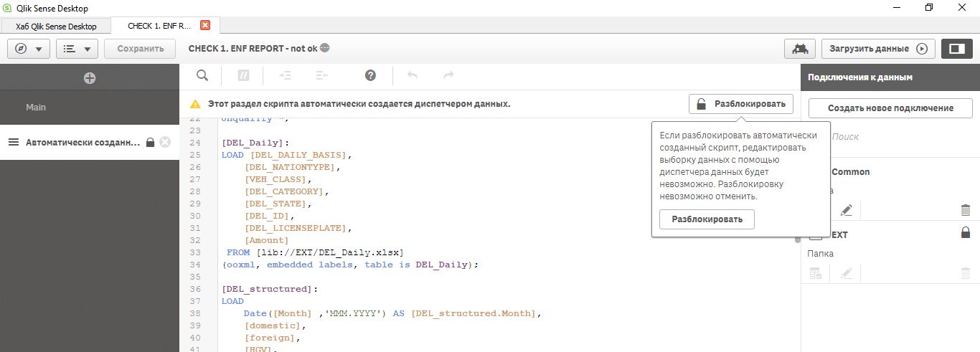The height and width of the screenshot is (352, 980).
Task: Click Создать новое подключение button
Action: tap(890, 108)
